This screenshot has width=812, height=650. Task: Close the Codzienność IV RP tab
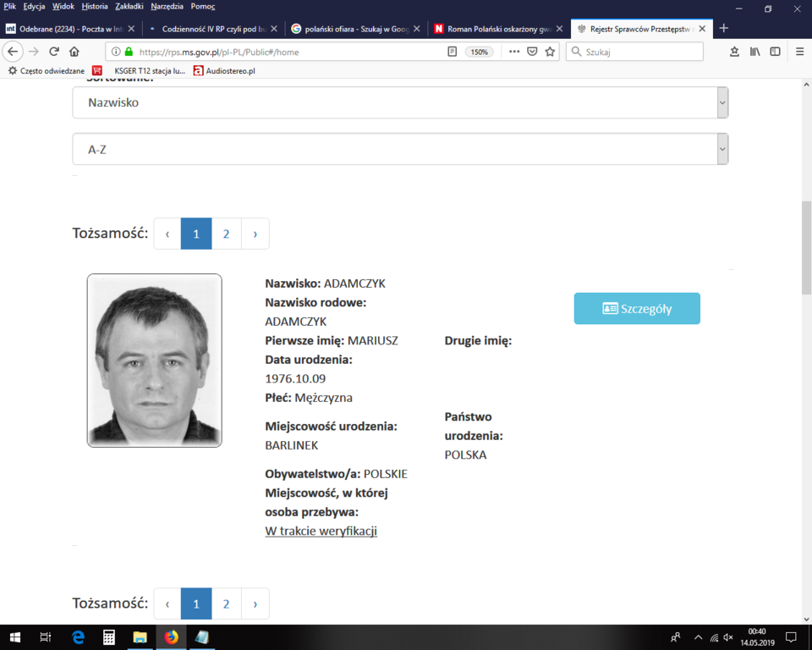point(274,29)
